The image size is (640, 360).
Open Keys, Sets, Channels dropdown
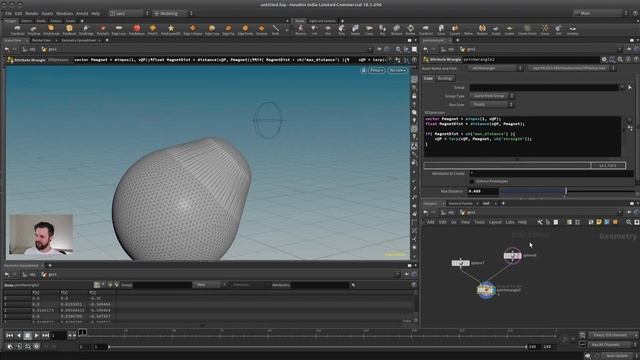[x=613, y=335]
